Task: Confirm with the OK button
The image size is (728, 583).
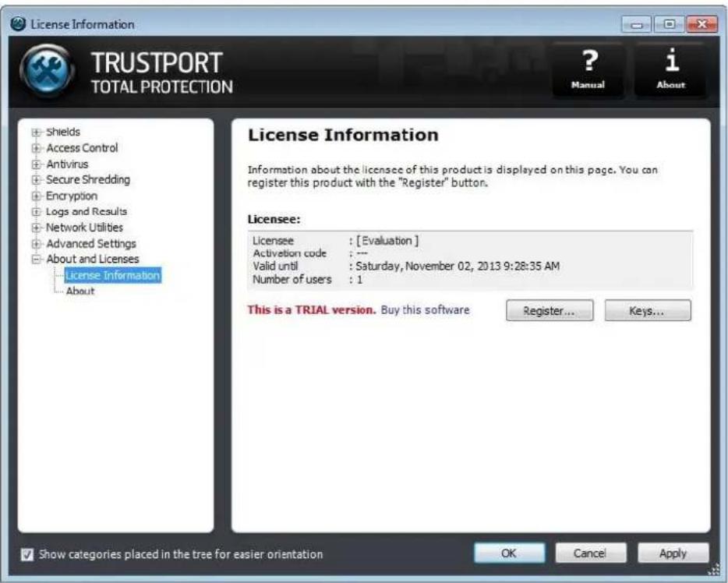Action: pyautogui.click(x=509, y=553)
